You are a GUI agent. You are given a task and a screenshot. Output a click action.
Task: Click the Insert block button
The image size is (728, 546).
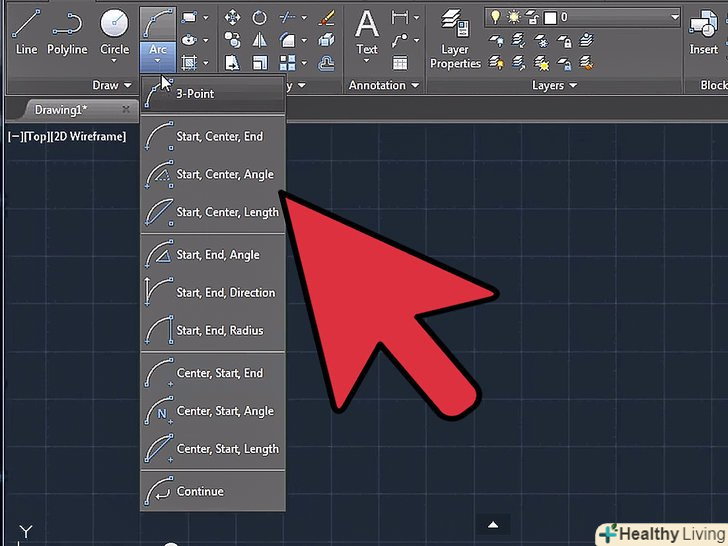[704, 32]
